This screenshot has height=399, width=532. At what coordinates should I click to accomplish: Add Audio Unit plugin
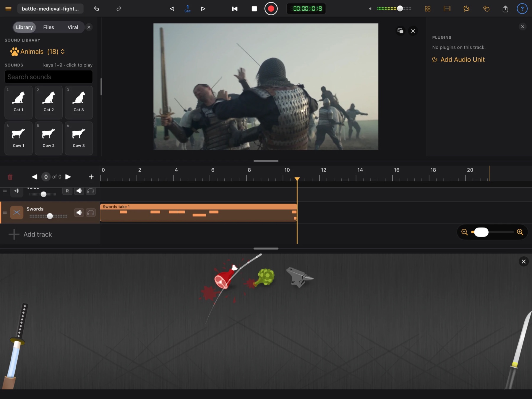coord(458,59)
